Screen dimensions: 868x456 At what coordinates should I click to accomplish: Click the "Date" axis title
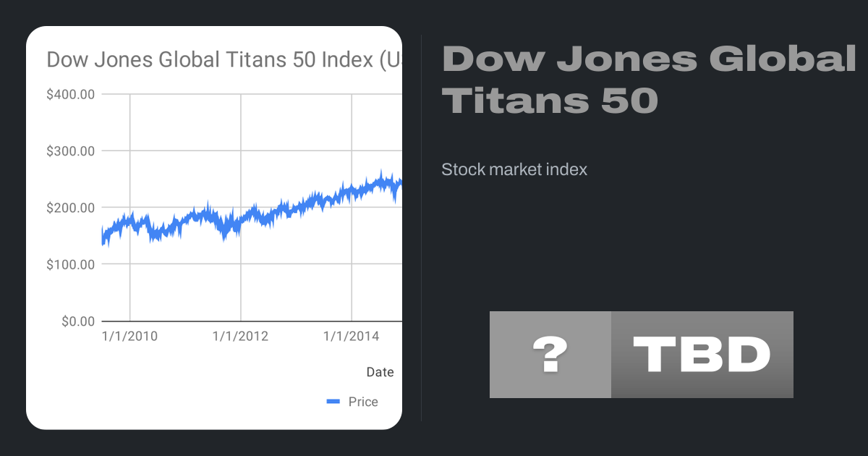coord(380,372)
